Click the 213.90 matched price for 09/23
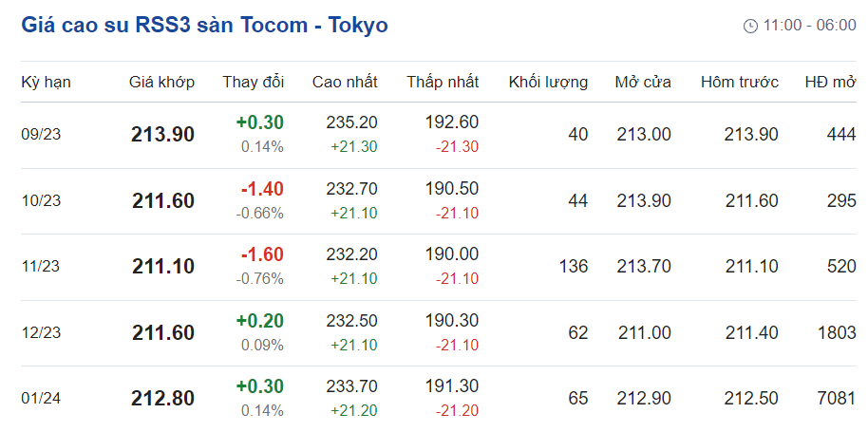Viewport: 868px width, 432px height. [162, 135]
